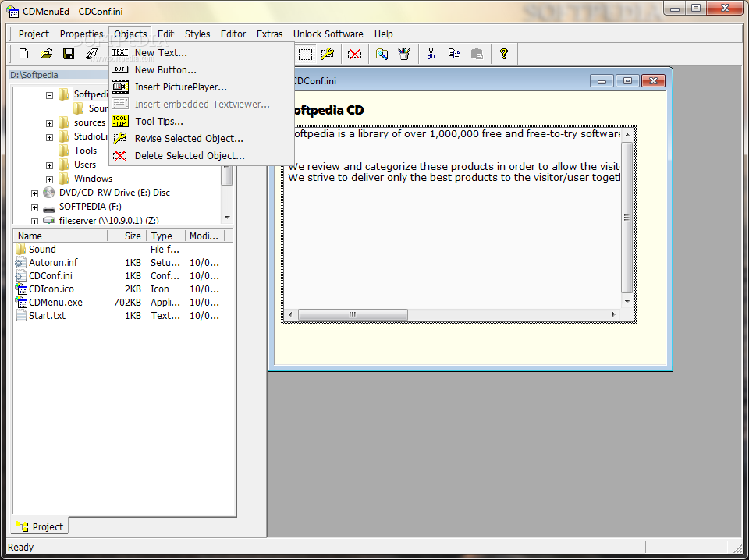Open the Project menu
The image size is (749, 560).
[x=34, y=34]
